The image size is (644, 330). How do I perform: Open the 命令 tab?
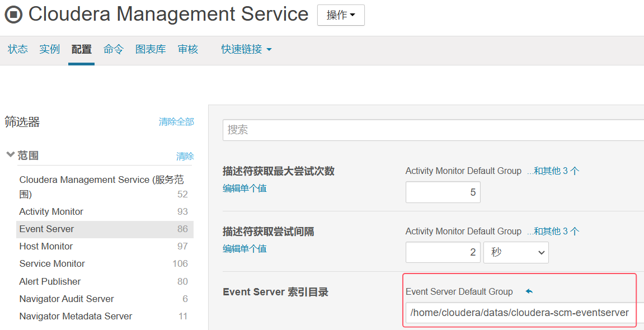click(x=113, y=49)
